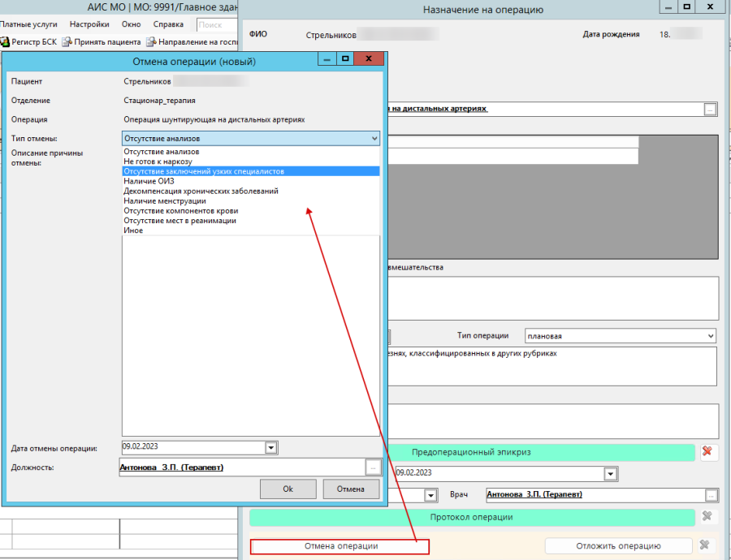The image size is (731, 560).
Task: Click Принять пациента toolbar icon
Action: click(67, 42)
